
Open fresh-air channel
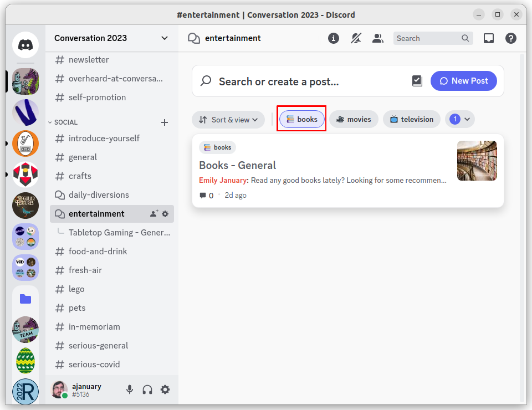click(x=112, y=270)
